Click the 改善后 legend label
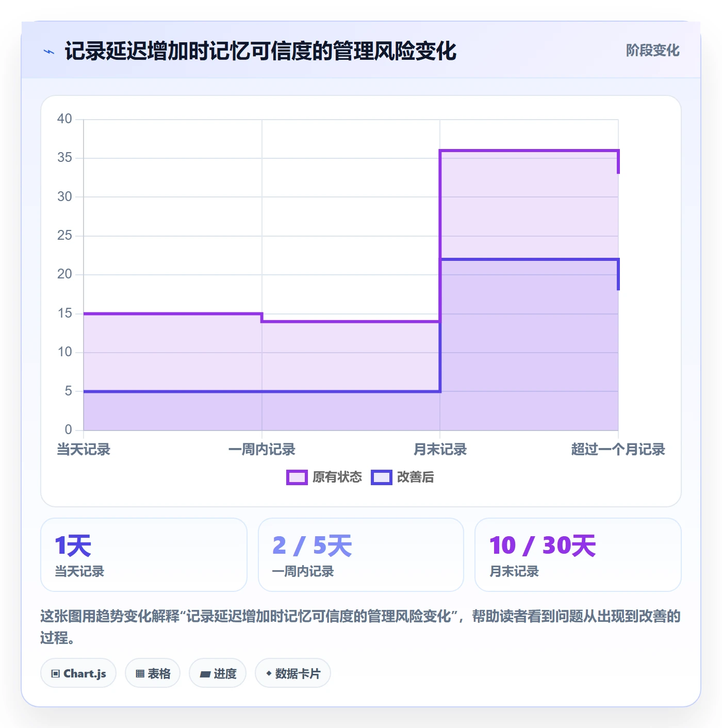 point(415,477)
